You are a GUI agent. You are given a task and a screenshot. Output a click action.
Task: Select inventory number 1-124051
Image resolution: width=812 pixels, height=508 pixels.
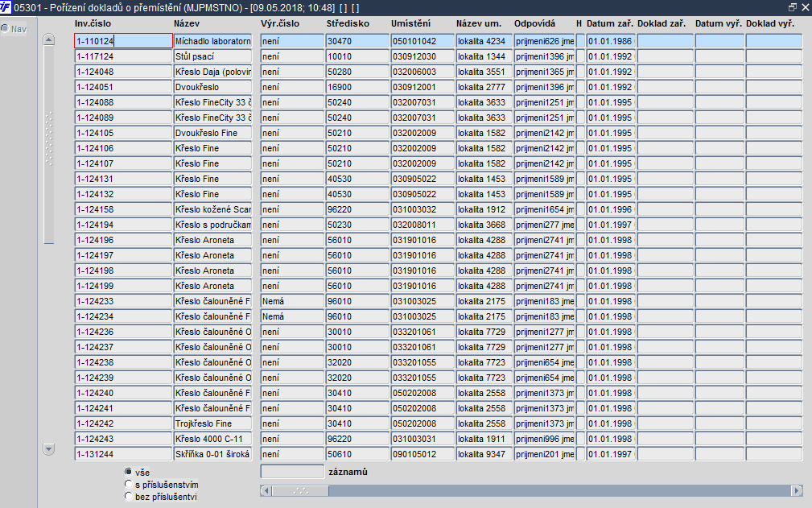coord(123,87)
